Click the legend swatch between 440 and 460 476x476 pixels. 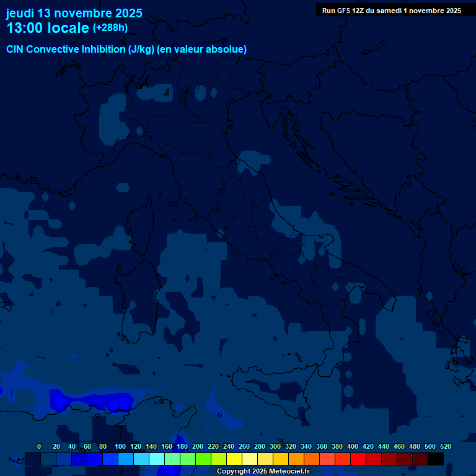tap(389, 459)
